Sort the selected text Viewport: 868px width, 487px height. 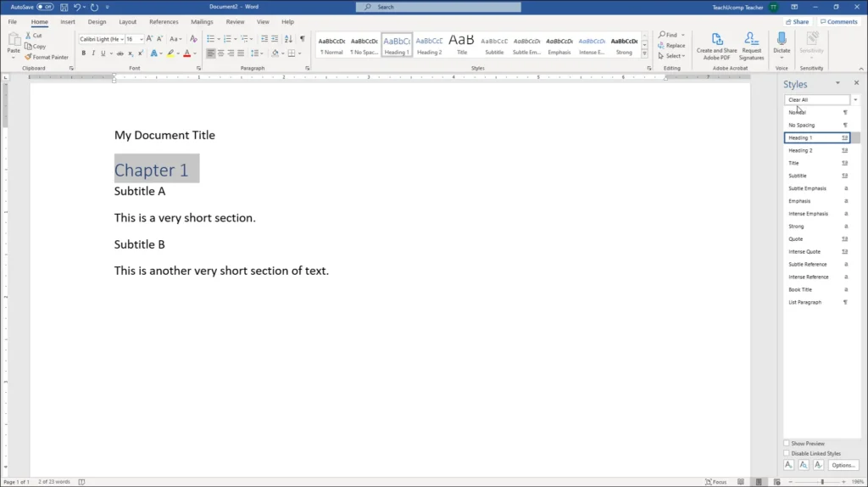(x=288, y=39)
